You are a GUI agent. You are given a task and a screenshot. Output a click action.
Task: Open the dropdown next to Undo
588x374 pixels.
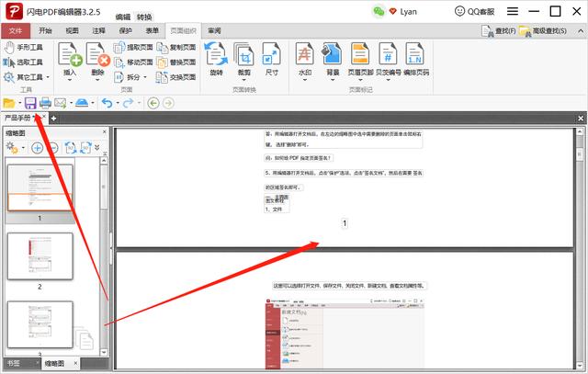click(x=118, y=103)
